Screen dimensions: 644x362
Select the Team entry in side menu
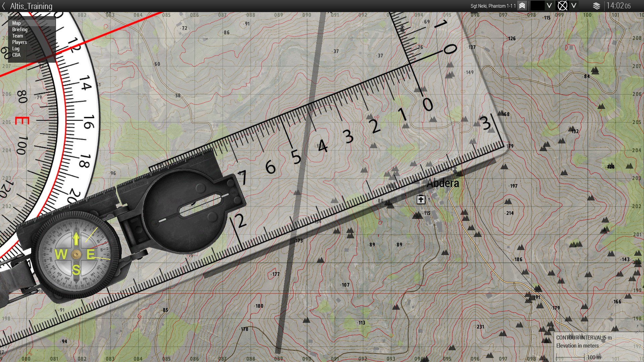pos(17,36)
